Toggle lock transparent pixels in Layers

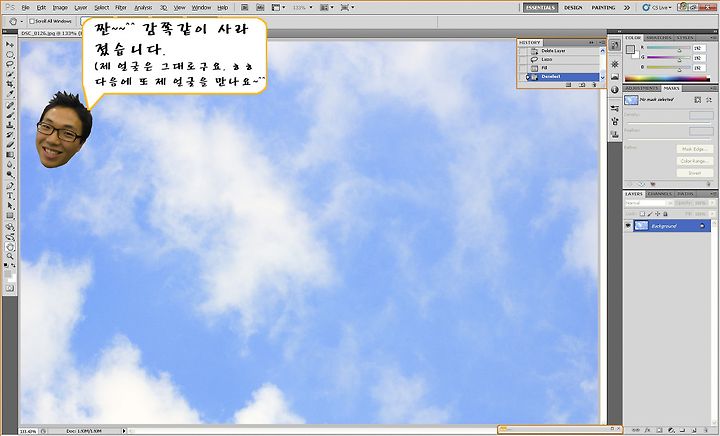point(642,214)
